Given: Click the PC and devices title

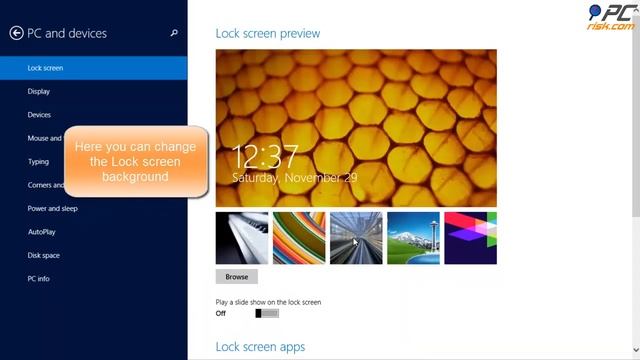Looking at the screenshot, I should click(67, 33).
